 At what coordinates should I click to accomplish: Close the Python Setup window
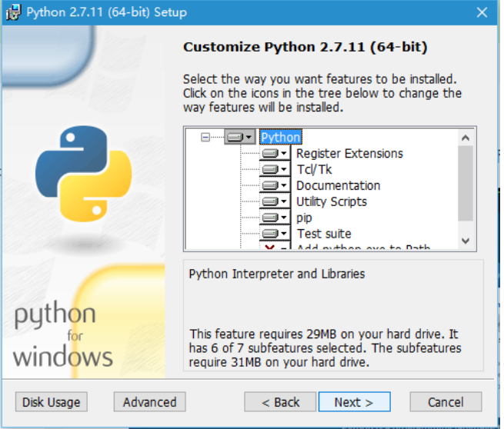point(482,12)
